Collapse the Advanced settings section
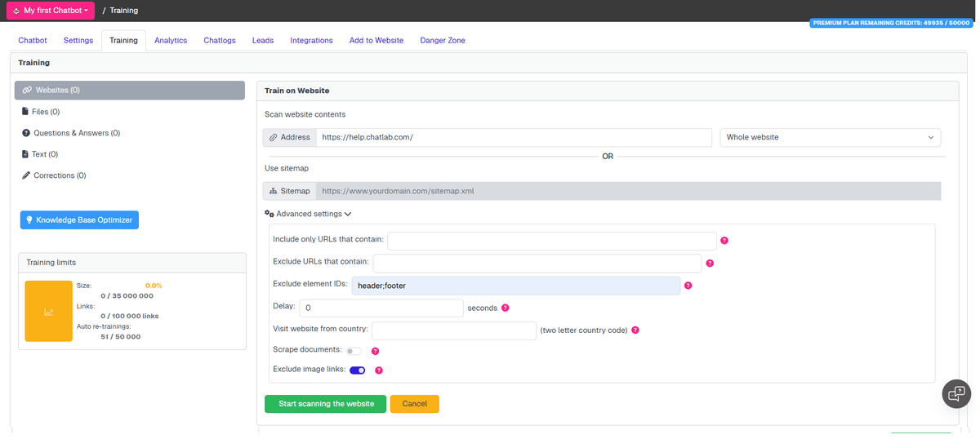980x439 pixels. point(308,214)
